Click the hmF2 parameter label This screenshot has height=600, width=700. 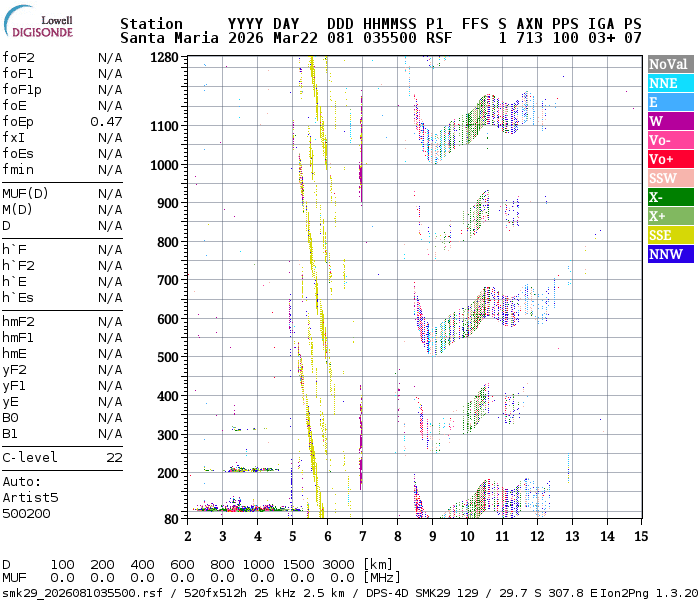coord(18,321)
